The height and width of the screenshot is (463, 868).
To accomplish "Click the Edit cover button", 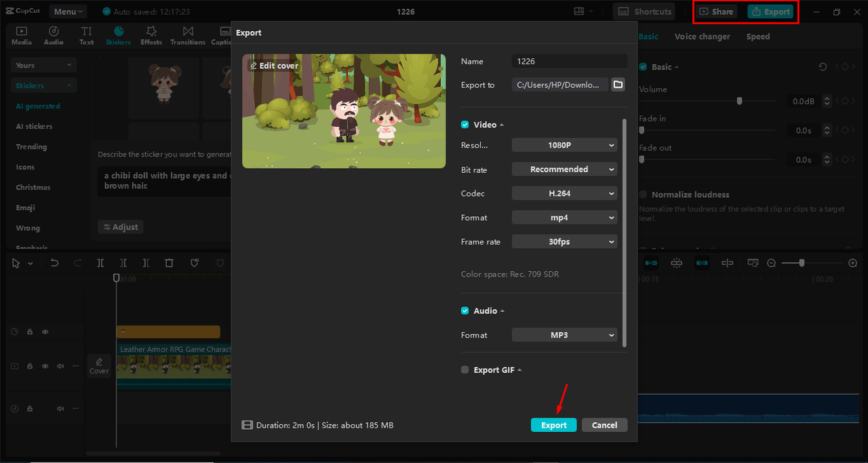I will coord(274,66).
